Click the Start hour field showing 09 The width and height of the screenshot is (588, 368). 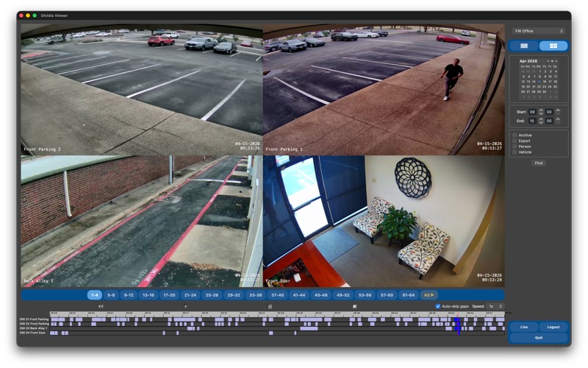532,112
